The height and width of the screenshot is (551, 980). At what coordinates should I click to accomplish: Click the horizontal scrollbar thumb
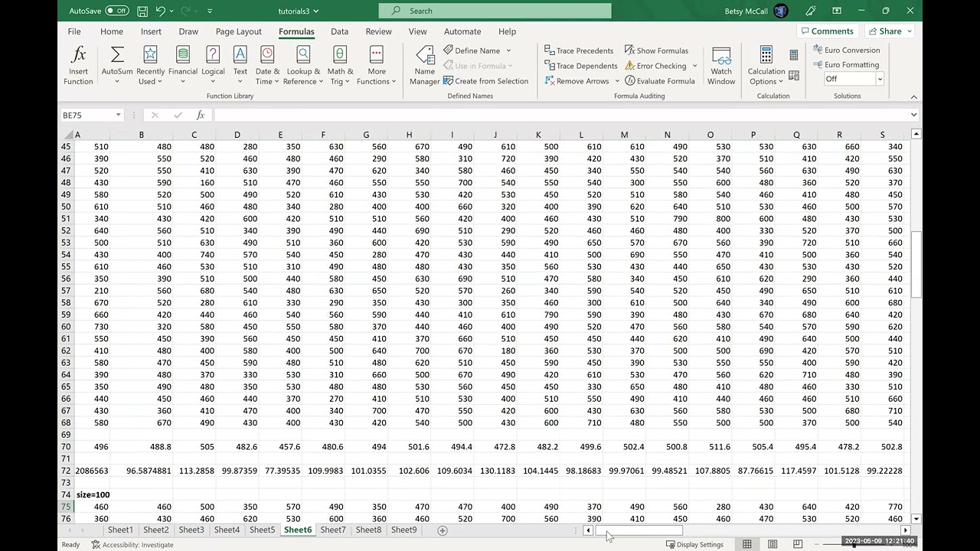[639, 530]
